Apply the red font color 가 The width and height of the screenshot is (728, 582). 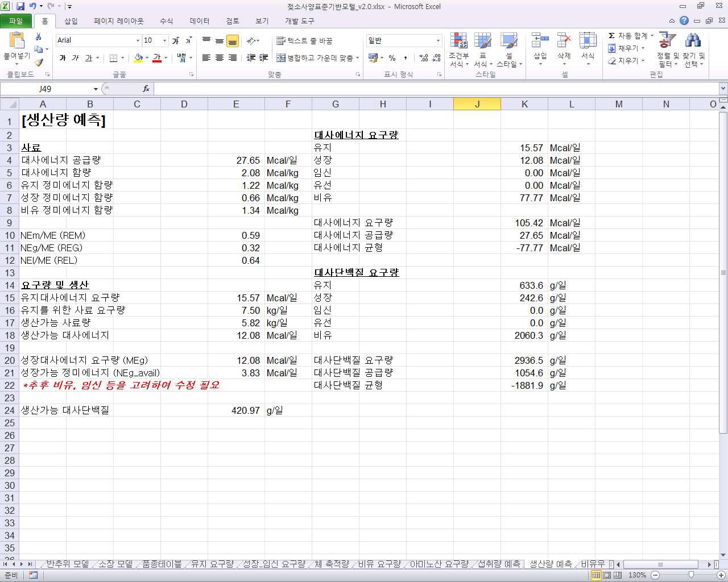tap(157, 58)
